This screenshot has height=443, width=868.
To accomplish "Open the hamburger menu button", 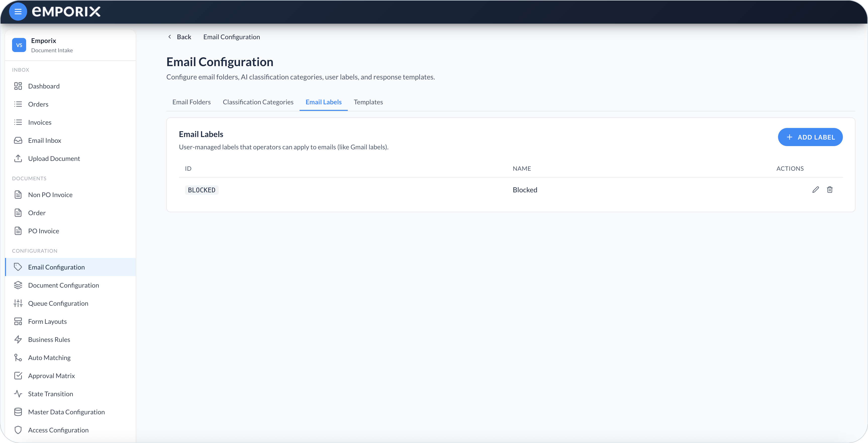I will tap(18, 12).
